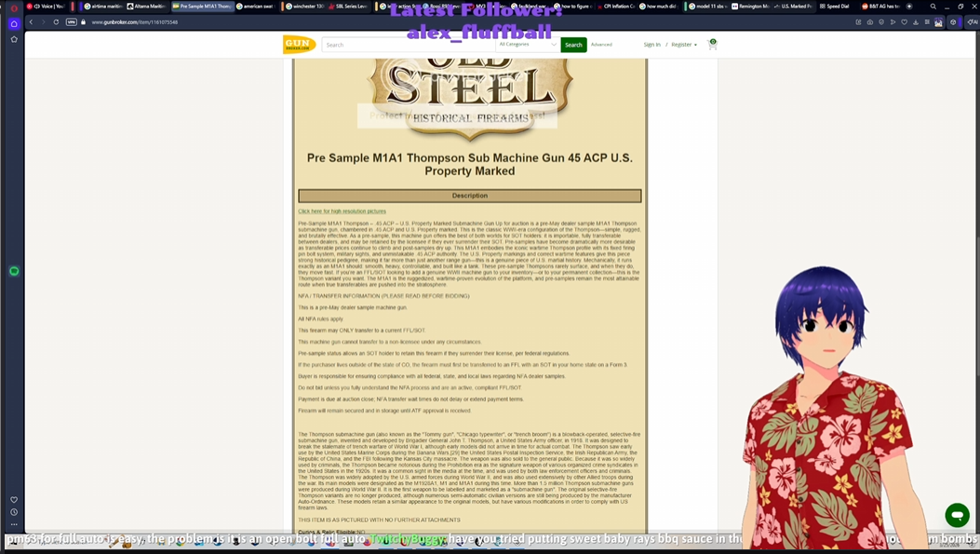This screenshot has width=980, height=554.
Task: Click the green Search button
Action: tap(573, 45)
